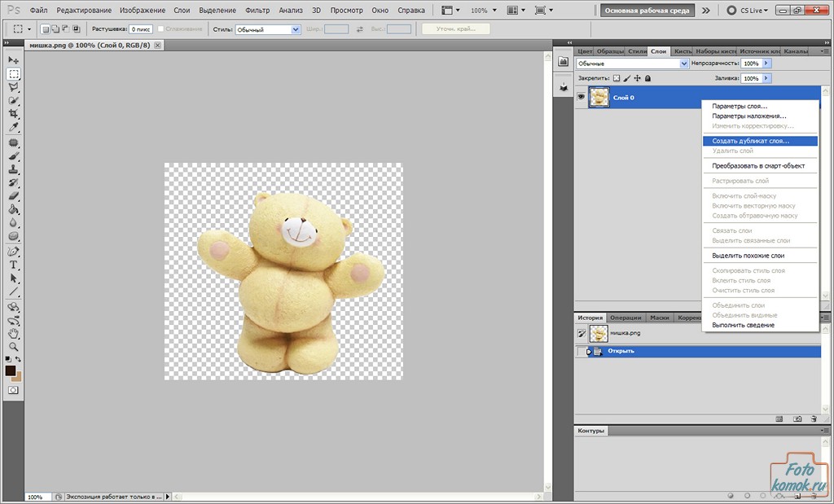Image resolution: width=834 pixels, height=504 pixels.
Task: Choose the Clone Stamp tool
Action: (14, 169)
